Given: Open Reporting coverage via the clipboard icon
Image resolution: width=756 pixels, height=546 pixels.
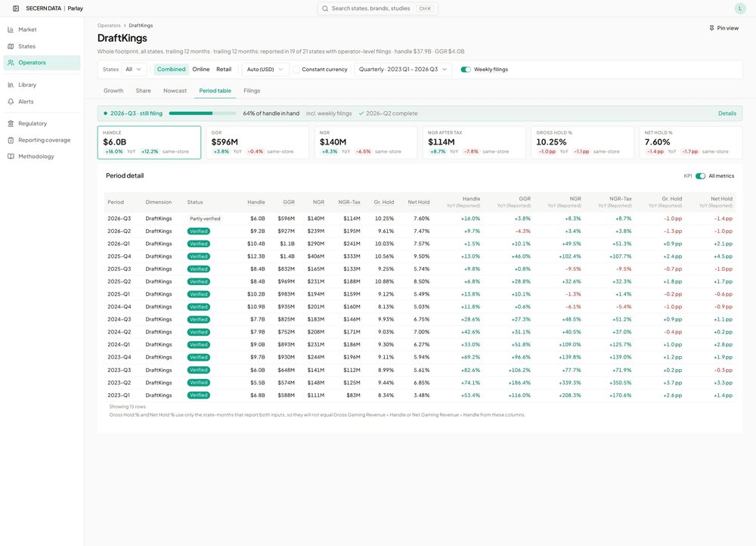Looking at the screenshot, I should point(11,141).
